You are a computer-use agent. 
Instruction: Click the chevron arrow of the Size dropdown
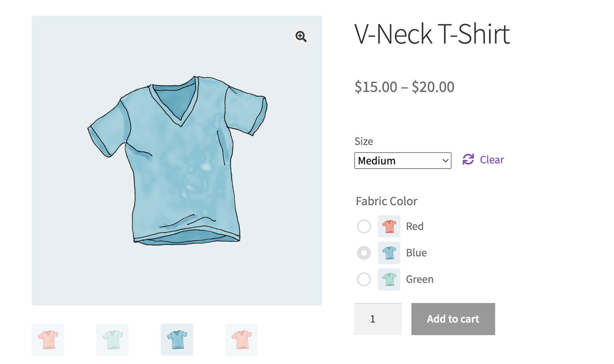tap(445, 160)
